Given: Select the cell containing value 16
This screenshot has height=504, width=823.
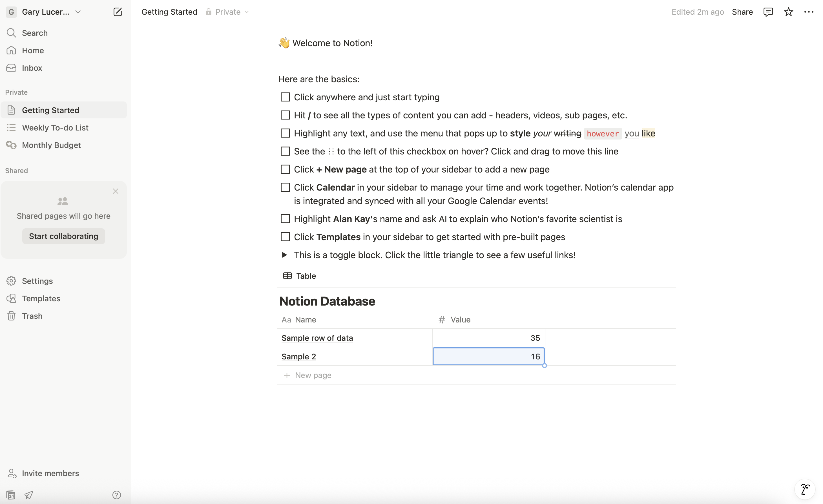Looking at the screenshot, I should pyautogui.click(x=489, y=356).
